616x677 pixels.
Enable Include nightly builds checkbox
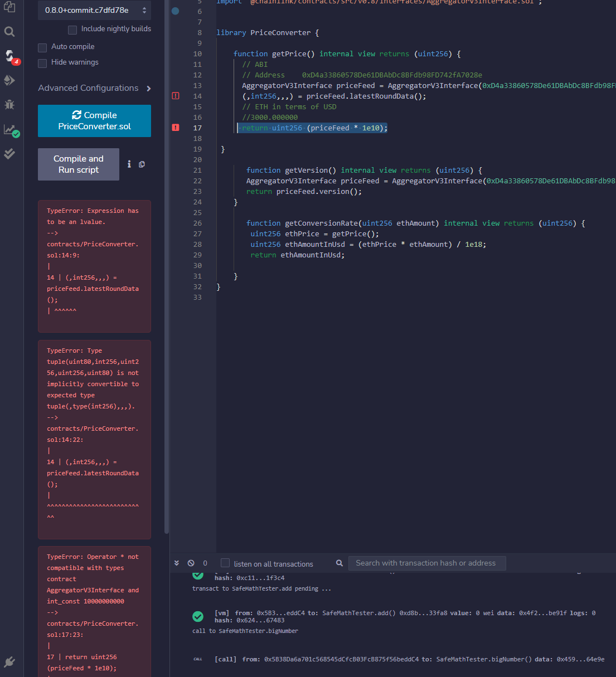coord(72,30)
